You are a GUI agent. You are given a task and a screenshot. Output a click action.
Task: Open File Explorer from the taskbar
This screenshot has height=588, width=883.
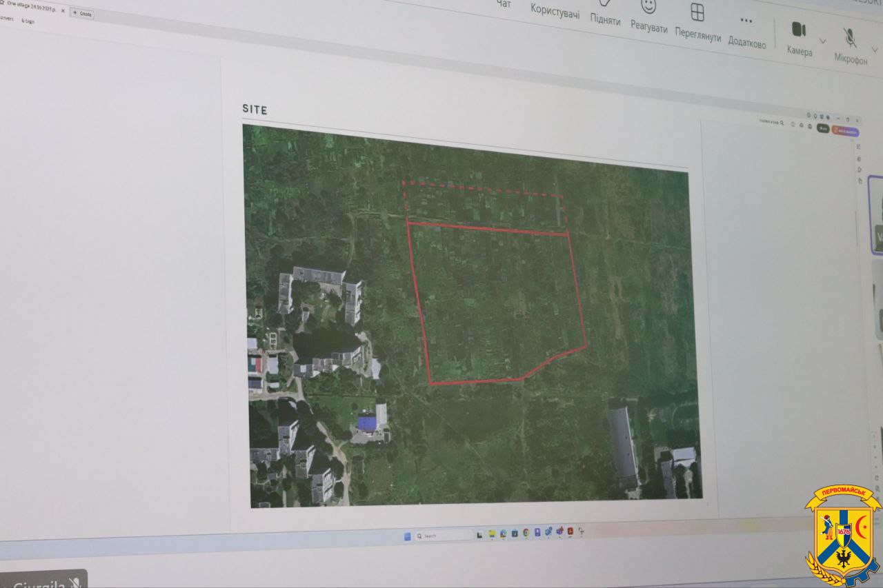pos(492,534)
